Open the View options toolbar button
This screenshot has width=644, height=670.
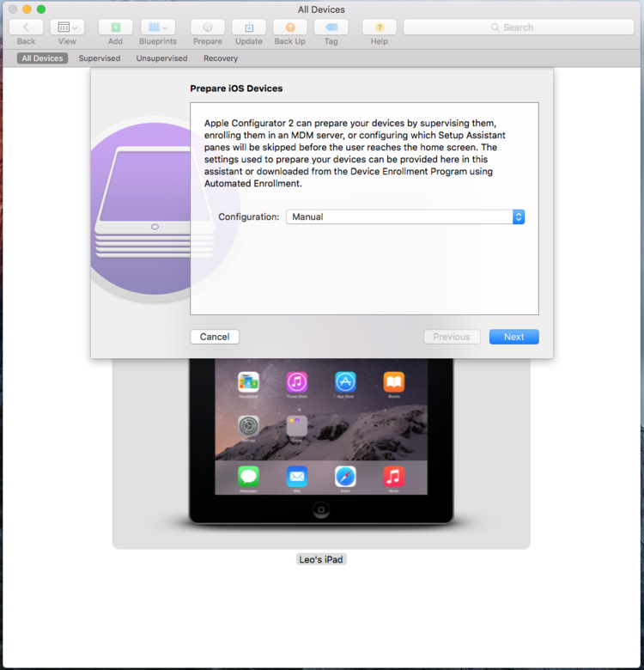67,27
